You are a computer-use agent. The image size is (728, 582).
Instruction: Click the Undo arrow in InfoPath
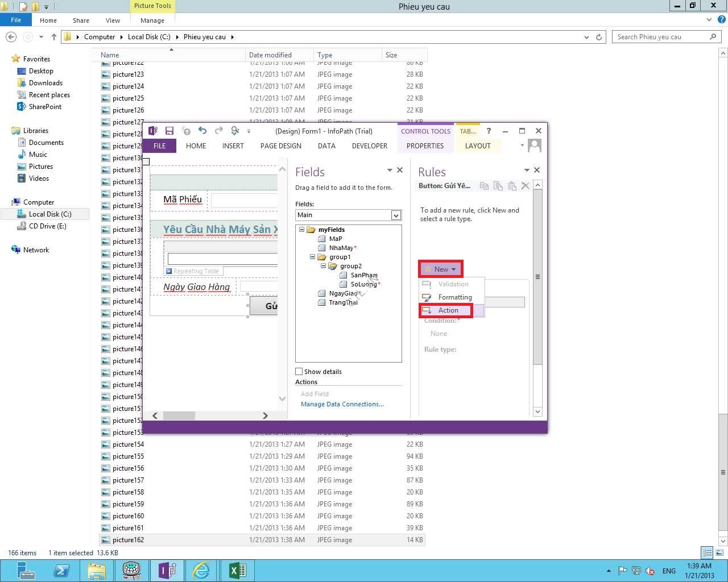coord(202,131)
